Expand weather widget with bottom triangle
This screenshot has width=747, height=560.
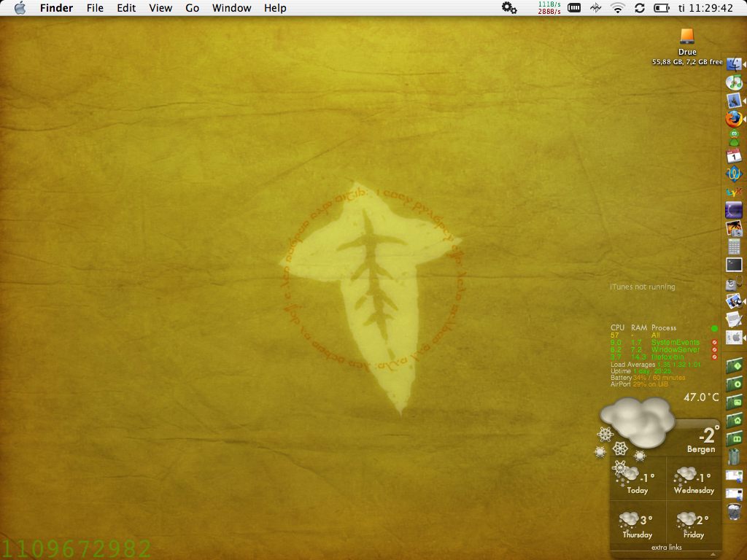(x=713, y=554)
